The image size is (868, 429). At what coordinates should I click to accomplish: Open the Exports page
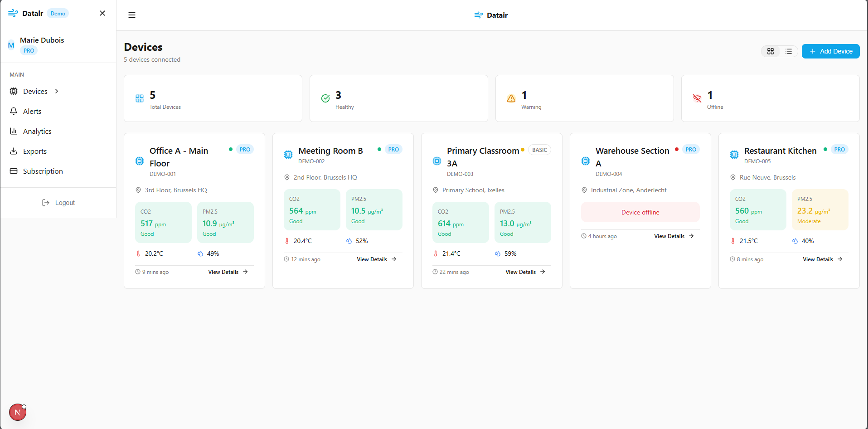coord(35,151)
